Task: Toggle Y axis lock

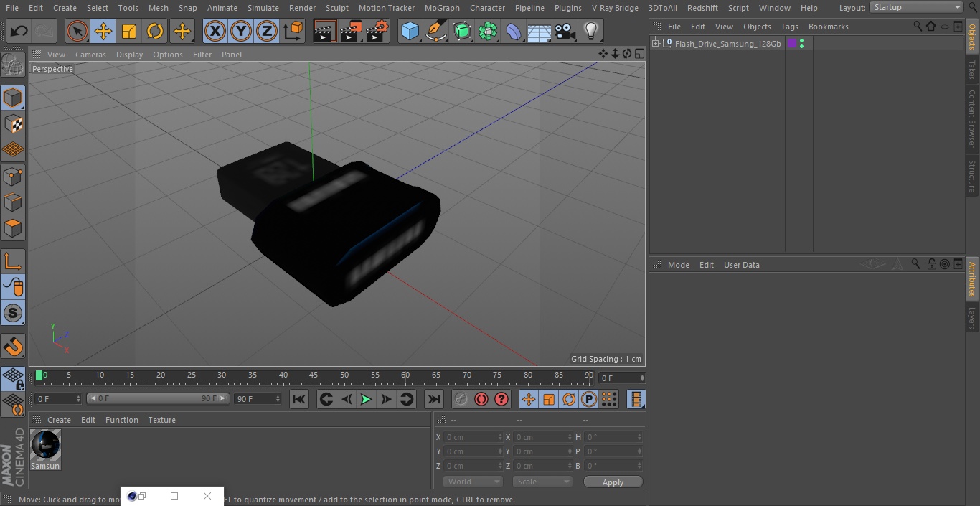Action: [x=241, y=31]
